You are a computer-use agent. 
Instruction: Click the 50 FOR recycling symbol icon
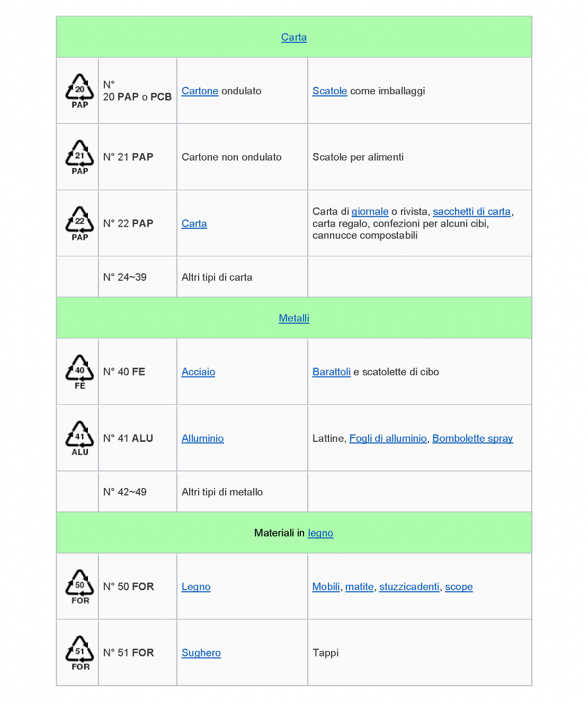click(x=79, y=586)
